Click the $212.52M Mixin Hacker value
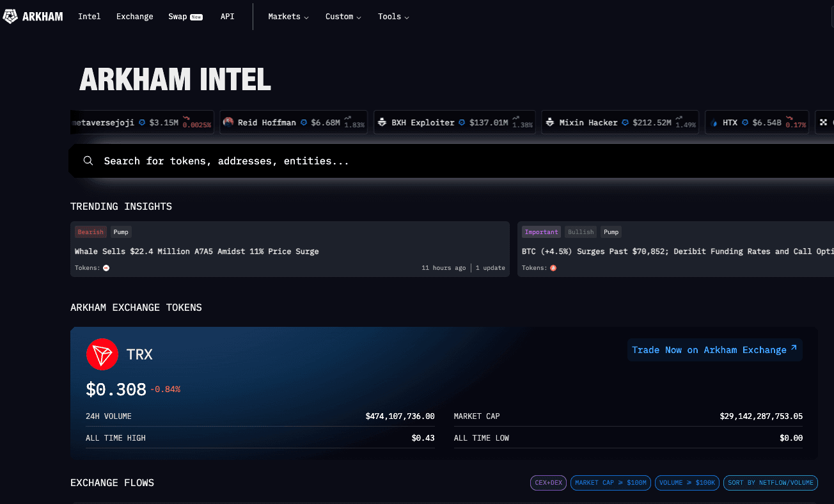This screenshot has height=504, width=834. [652, 122]
